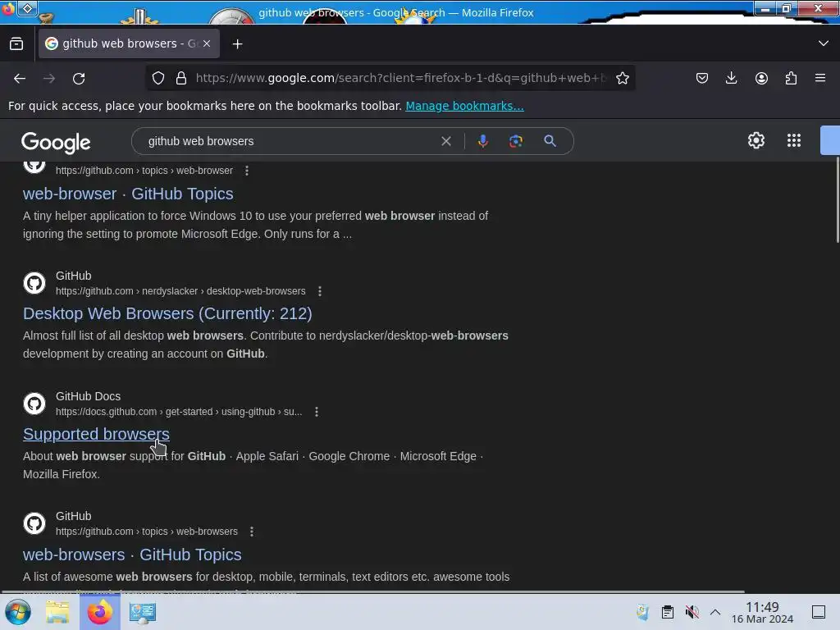Open the Google apps grid
The height and width of the screenshot is (630, 840).
click(794, 140)
